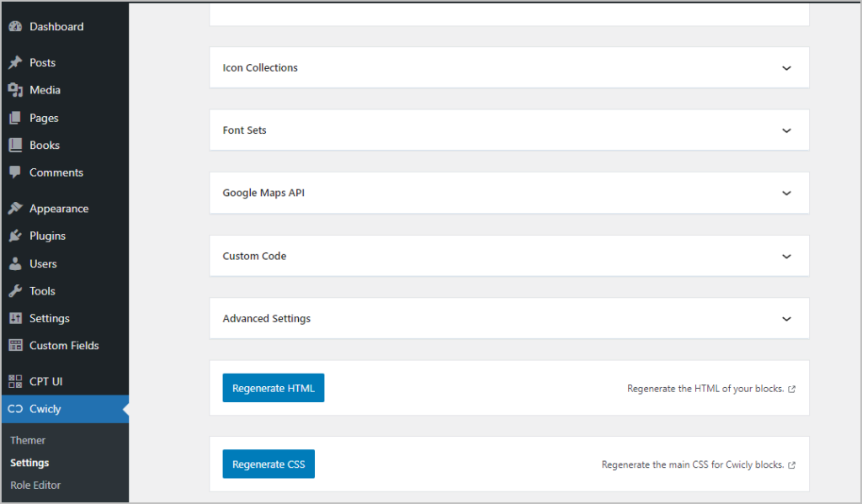
Task: Click the Media library icon
Action: 15,90
